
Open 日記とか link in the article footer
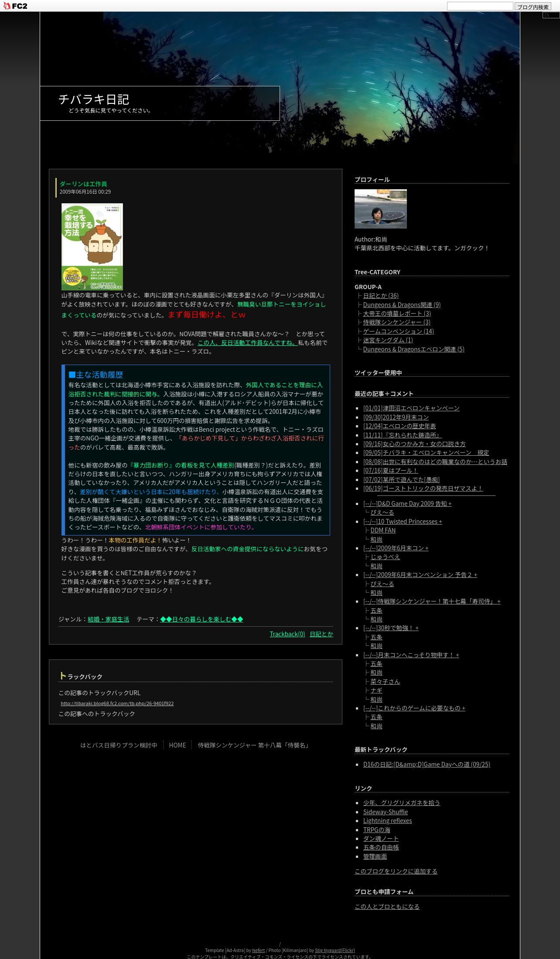(x=321, y=634)
